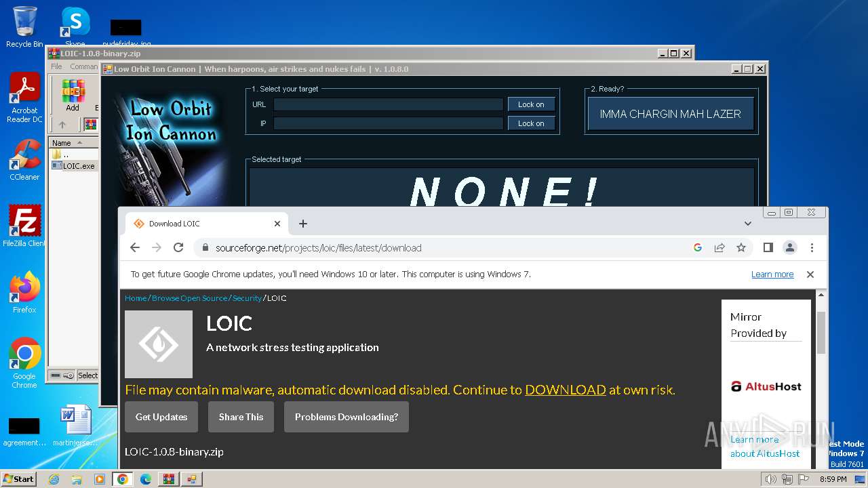Click the volume icon in the system tray
This screenshot has height=488, width=868.
(x=770, y=479)
